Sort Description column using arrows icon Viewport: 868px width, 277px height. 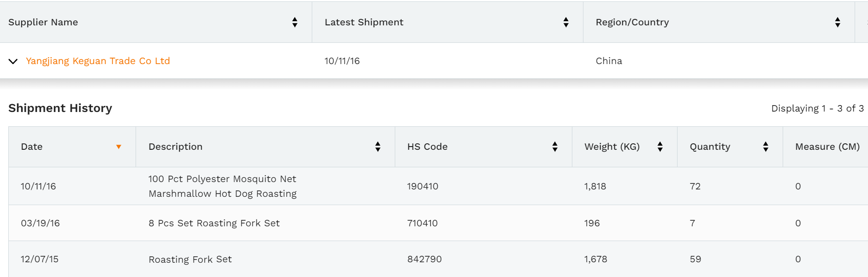click(x=378, y=147)
